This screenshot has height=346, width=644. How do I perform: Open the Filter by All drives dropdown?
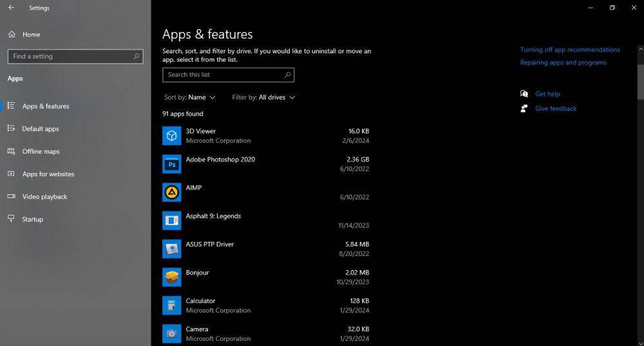pos(263,97)
